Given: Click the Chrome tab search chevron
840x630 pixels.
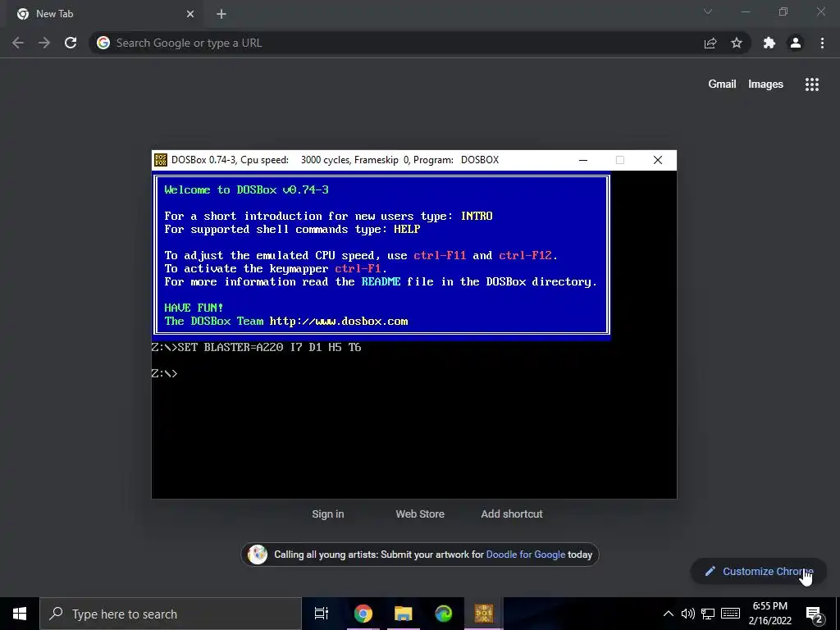Looking at the screenshot, I should click(x=708, y=11).
